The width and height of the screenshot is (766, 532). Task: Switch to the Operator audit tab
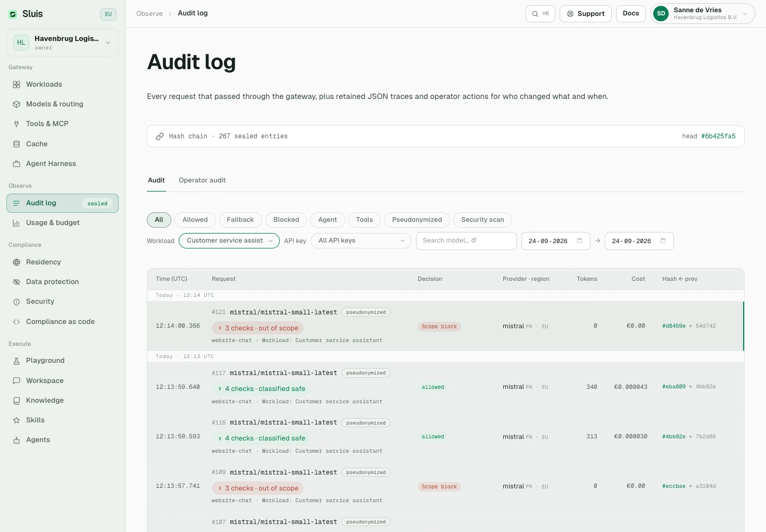pyautogui.click(x=202, y=180)
